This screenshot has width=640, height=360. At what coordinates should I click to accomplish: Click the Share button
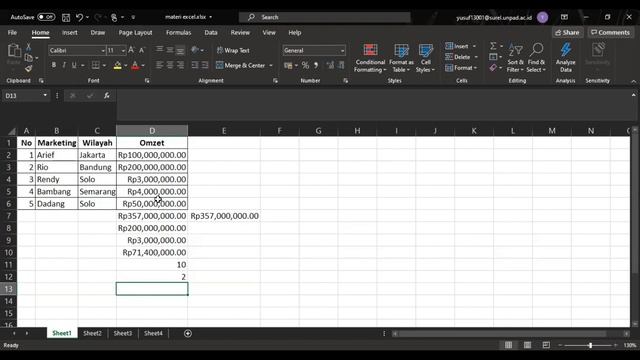click(x=567, y=33)
